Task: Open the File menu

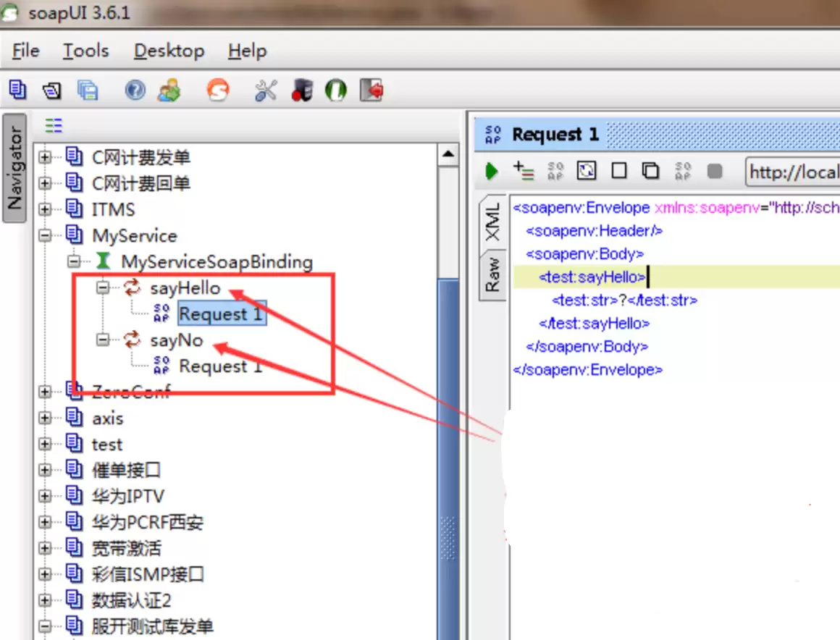Action: [x=26, y=51]
